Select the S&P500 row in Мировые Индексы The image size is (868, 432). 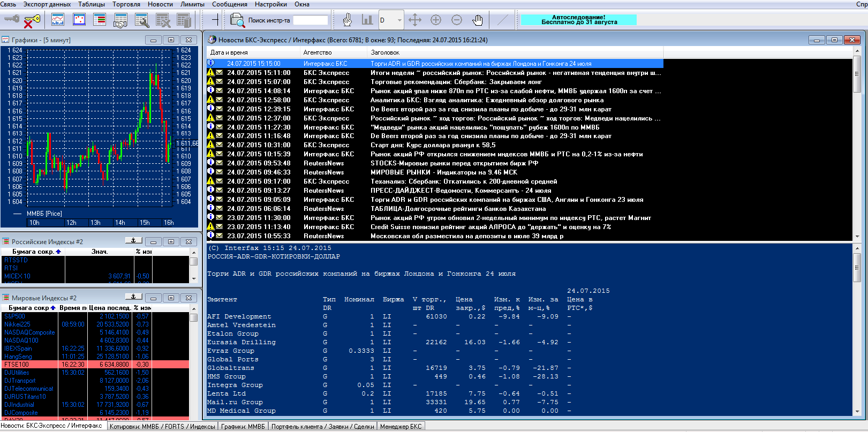(x=95, y=316)
